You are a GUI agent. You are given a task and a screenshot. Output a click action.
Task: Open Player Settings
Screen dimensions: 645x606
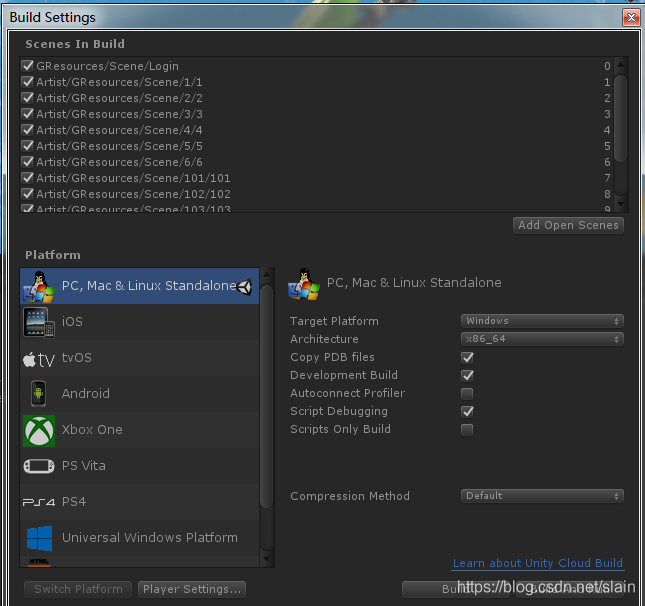pyautogui.click(x=192, y=589)
